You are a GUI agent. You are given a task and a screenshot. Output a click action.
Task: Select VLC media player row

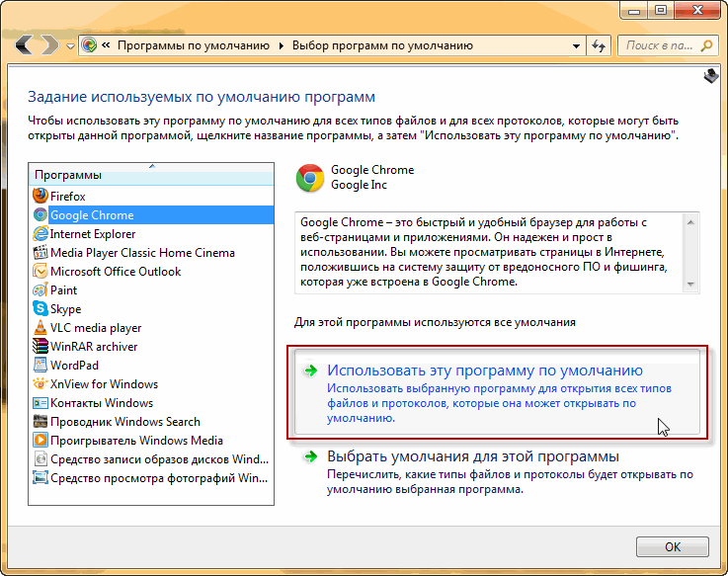click(151, 328)
